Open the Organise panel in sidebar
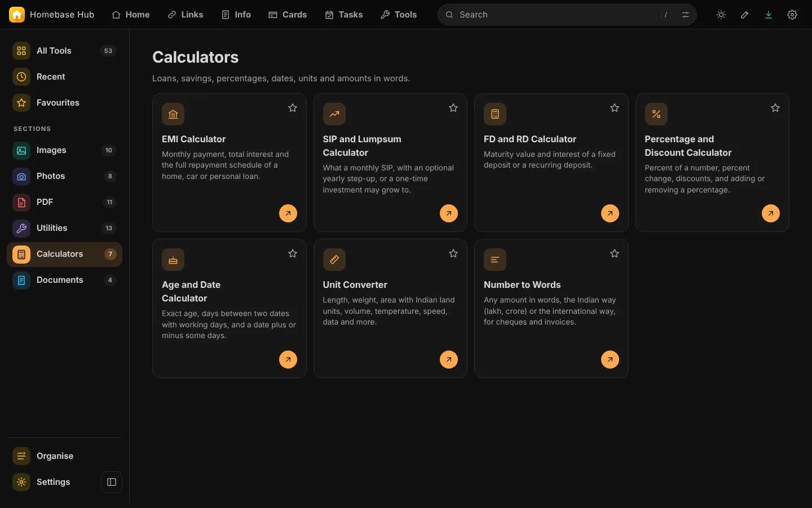 point(64,456)
